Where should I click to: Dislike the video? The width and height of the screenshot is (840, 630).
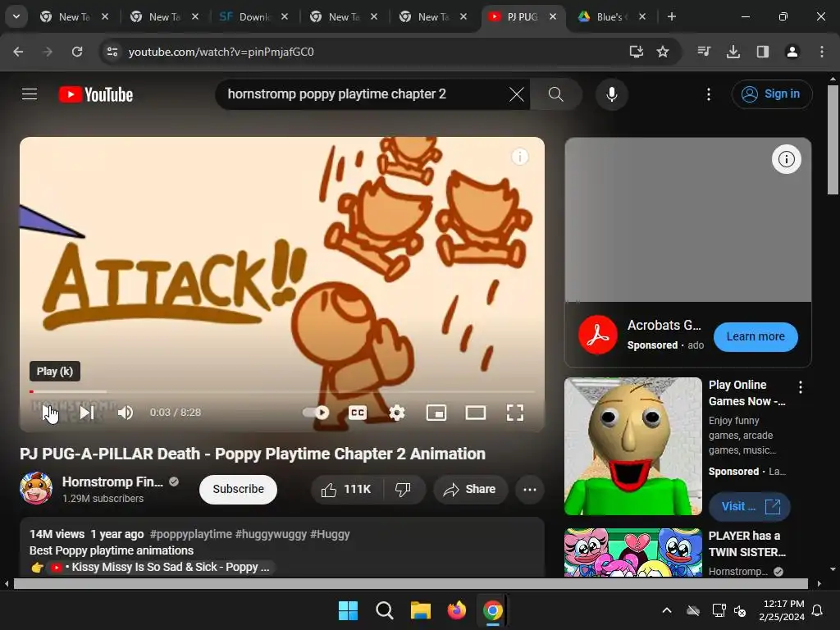(x=403, y=489)
